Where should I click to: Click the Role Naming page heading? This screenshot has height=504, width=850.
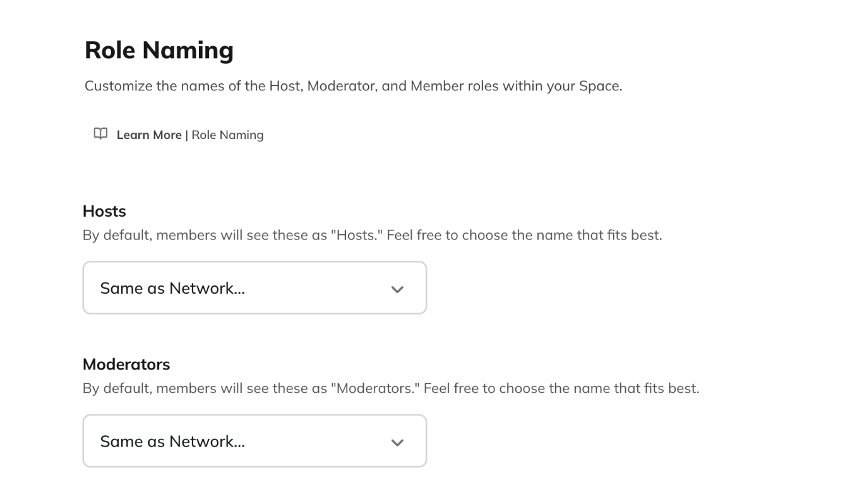[159, 50]
